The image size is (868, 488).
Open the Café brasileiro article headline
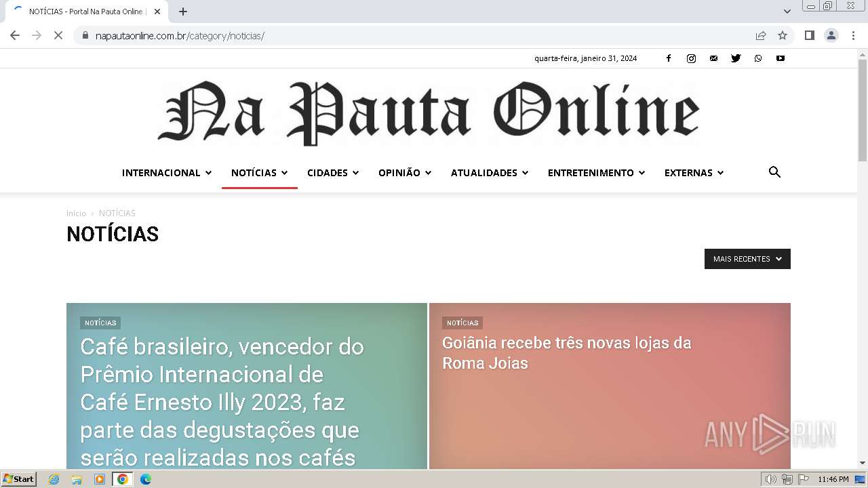(x=222, y=402)
